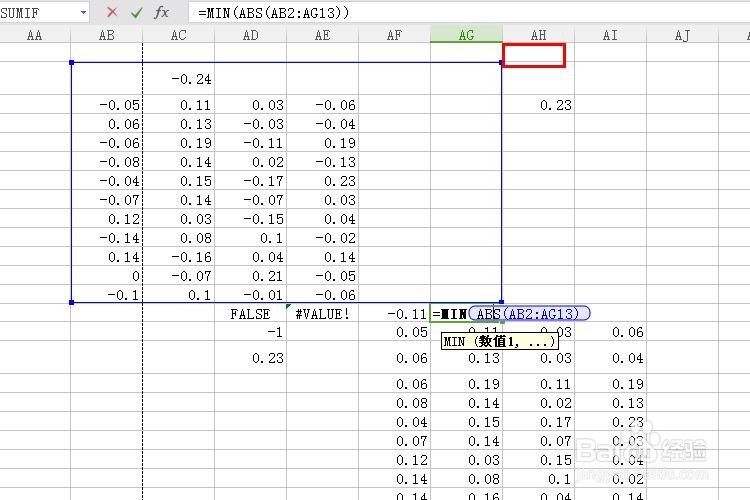Viewport: 750px width, 500px height.
Task: Cancel the formula entry with red X
Action: (112, 12)
